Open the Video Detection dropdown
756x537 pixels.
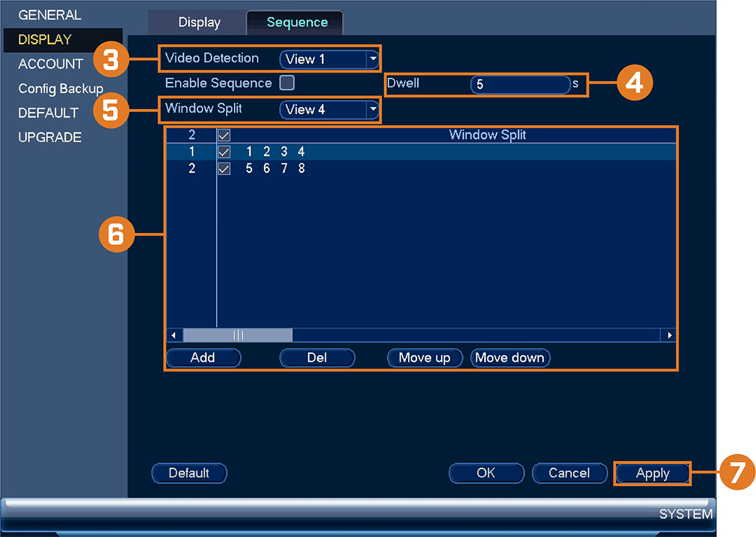point(329,59)
